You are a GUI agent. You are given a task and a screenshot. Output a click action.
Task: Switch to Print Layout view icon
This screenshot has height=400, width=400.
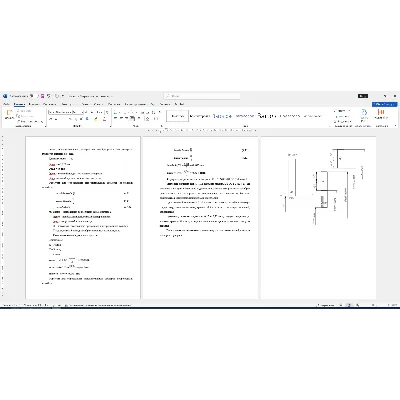[349, 305]
